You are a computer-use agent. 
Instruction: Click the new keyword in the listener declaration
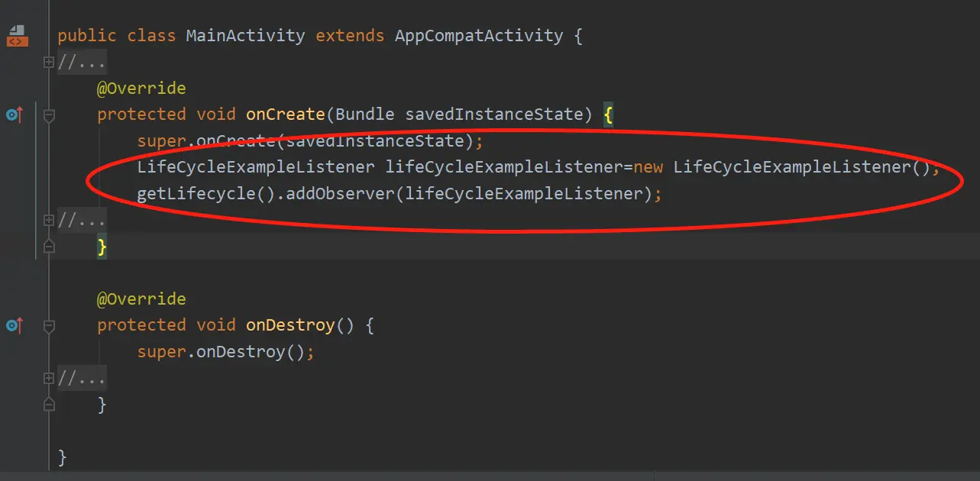point(648,167)
